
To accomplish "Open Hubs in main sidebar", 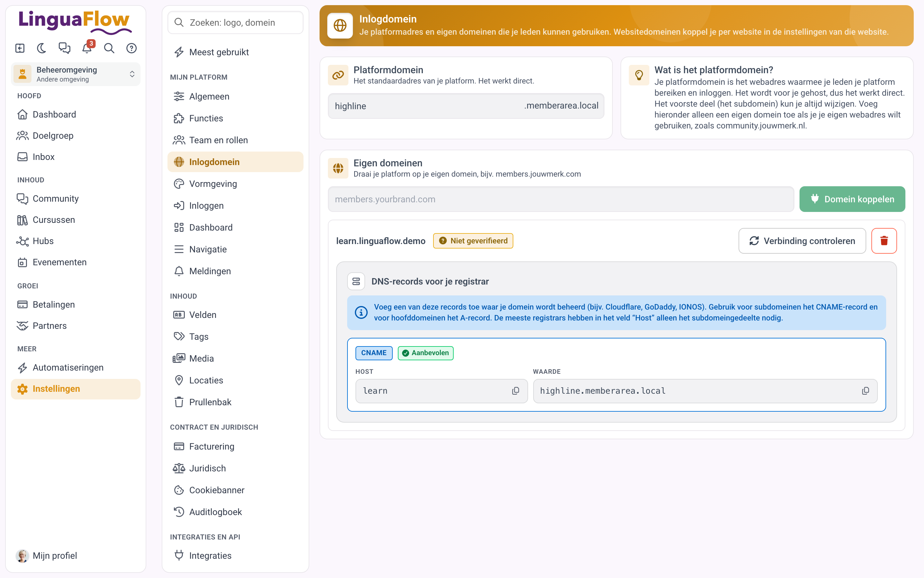I will (76, 241).
